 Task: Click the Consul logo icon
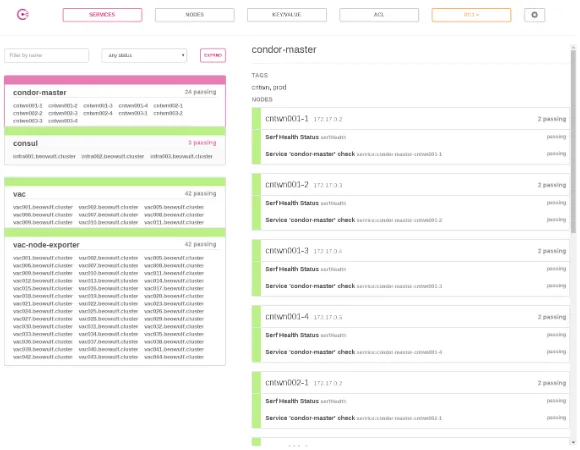[23, 15]
